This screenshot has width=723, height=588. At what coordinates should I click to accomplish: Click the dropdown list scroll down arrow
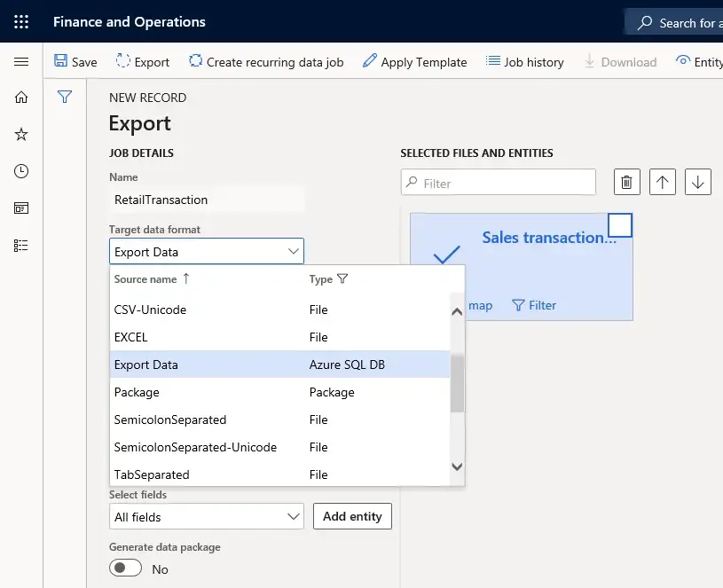point(457,466)
